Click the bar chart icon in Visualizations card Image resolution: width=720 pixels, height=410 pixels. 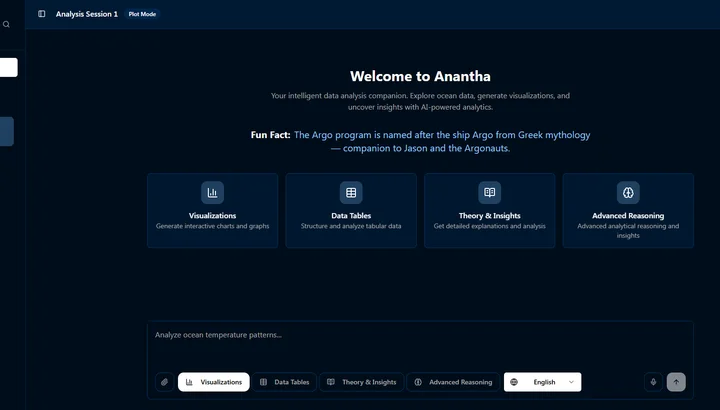point(213,192)
